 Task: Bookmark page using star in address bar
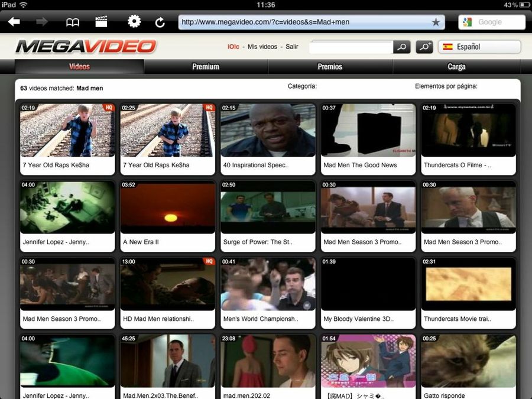pyautogui.click(x=436, y=22)
